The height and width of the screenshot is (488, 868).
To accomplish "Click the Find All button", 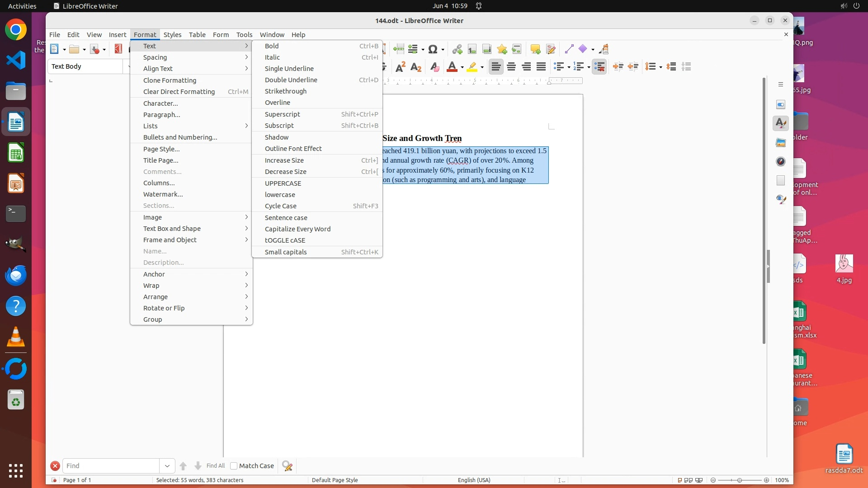I will coord(215,466).
